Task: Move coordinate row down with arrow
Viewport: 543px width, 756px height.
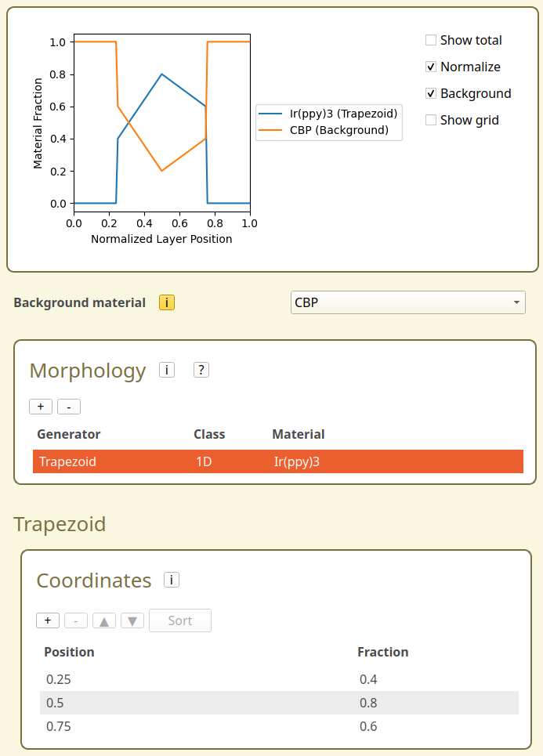Action: click(132, 620)
